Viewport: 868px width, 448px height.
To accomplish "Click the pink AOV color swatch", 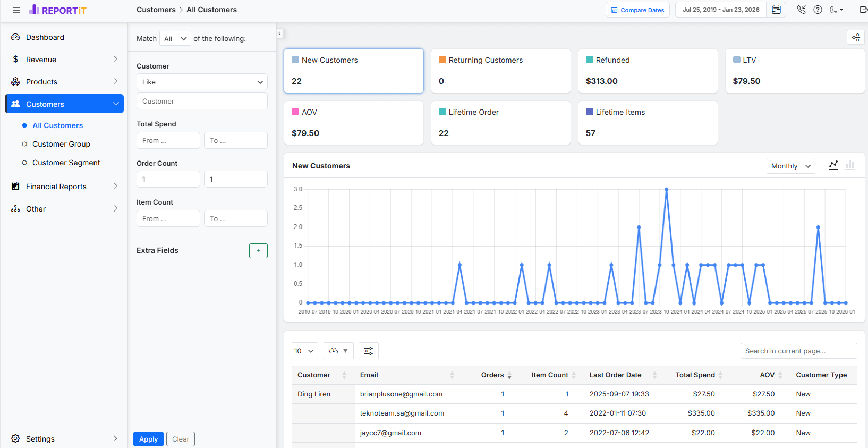I will click(x=295, y=112).
